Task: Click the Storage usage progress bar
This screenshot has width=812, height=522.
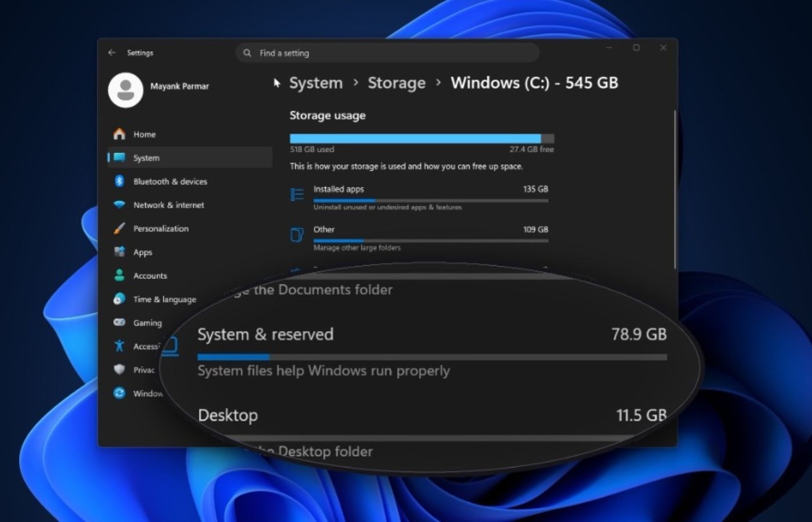Action: (422, 139)
